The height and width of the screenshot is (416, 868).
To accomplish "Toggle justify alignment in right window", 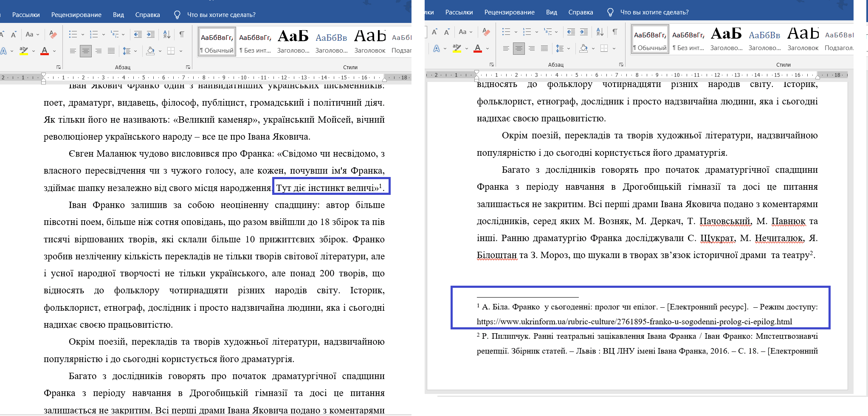I will [544, 49].
